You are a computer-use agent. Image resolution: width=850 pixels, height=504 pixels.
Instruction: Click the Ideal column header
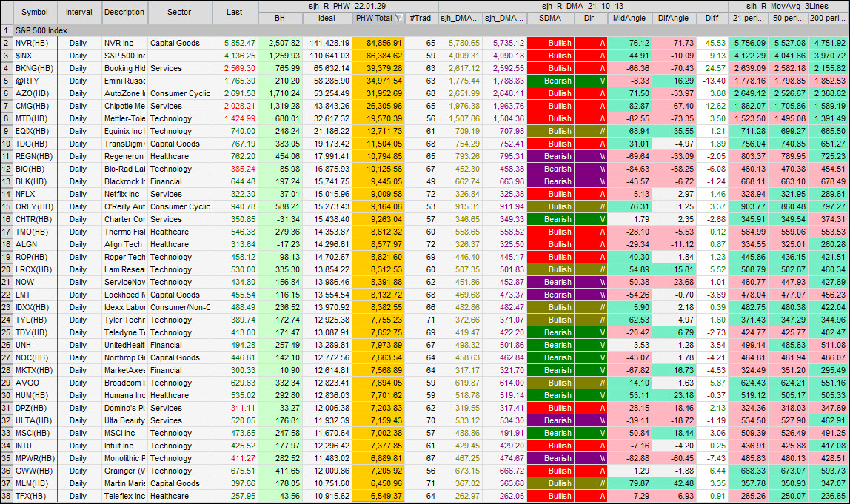(x=327, y=18)
